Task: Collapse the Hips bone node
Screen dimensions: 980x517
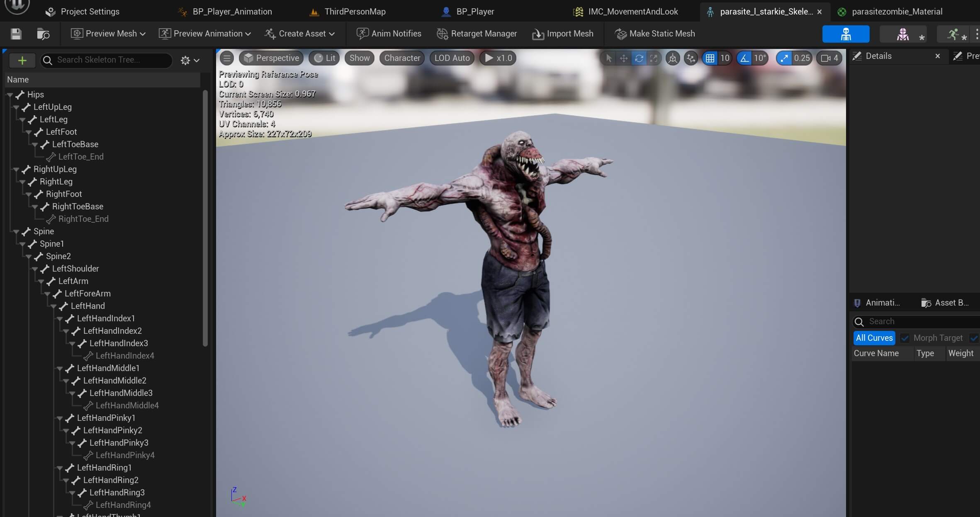Action: tap(10, 95)
